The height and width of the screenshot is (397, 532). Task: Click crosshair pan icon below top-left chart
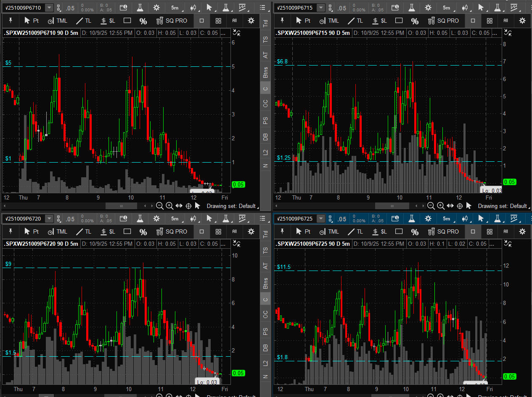[188, 206]
